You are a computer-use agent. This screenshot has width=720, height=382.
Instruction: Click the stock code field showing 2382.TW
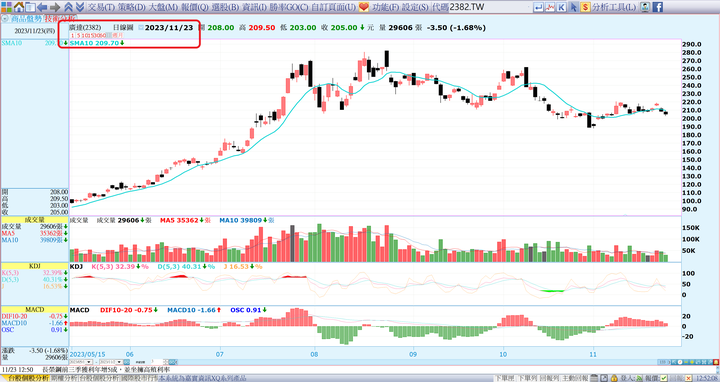490,7
